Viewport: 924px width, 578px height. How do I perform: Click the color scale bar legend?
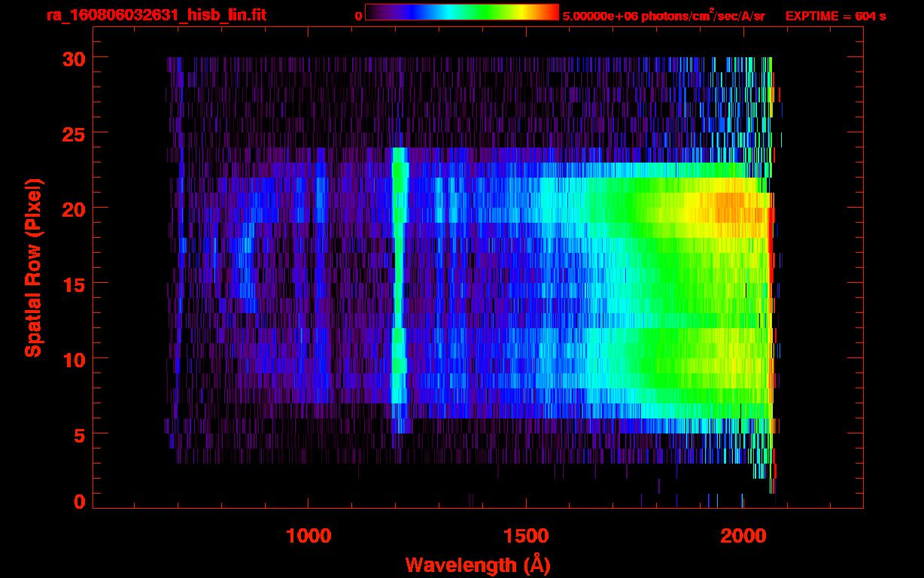click(462, 13)
